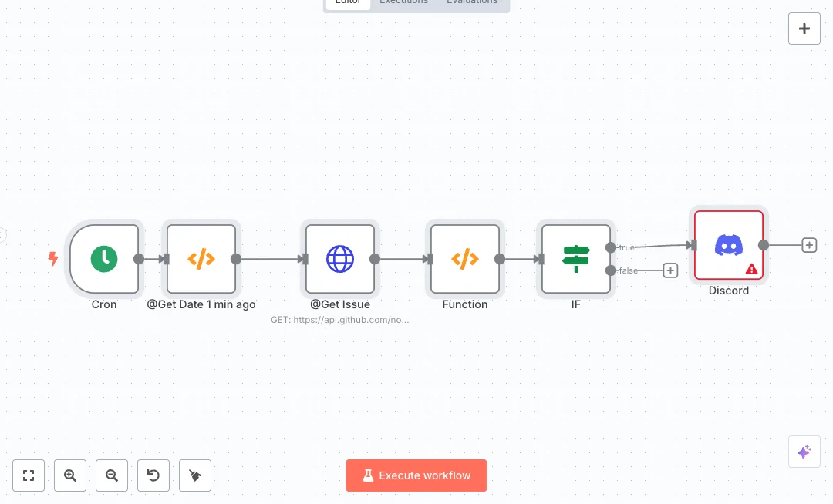Screen dimensions: 833x504
Task: Tidy up the workflow with the broom icon
Action: [x=195, y=475]
